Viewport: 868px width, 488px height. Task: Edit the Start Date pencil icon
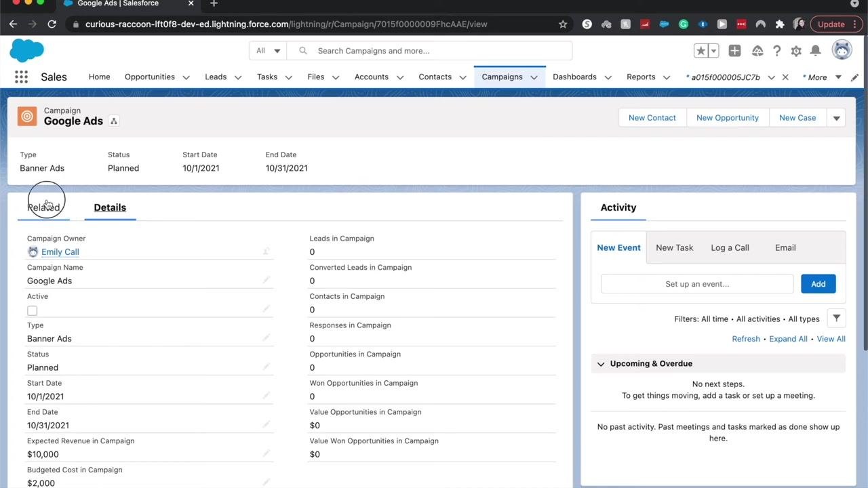click(x=267, y=396)
